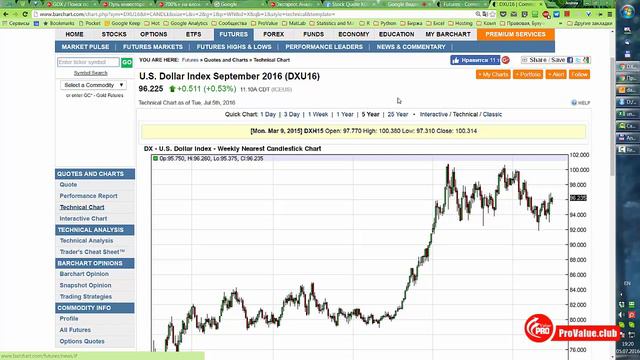Click the browser address bar URL
Screen dimensions: 640x360
[x=188, y=14]
